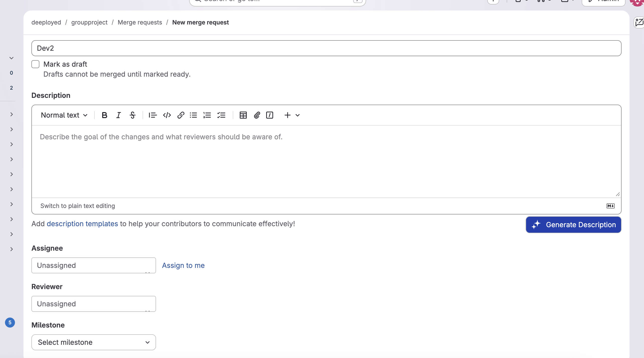Click the Generate Description button

[x=573, y=225]
